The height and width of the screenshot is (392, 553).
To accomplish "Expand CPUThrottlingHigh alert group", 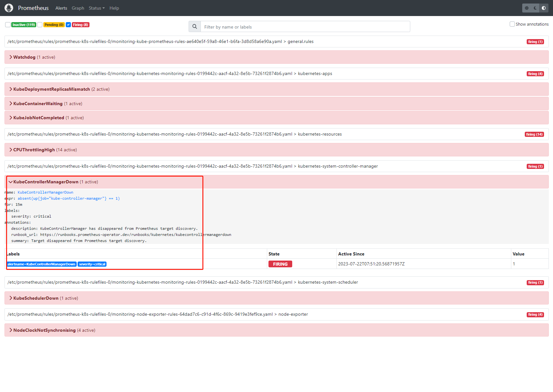I will [x=276, y=150].
